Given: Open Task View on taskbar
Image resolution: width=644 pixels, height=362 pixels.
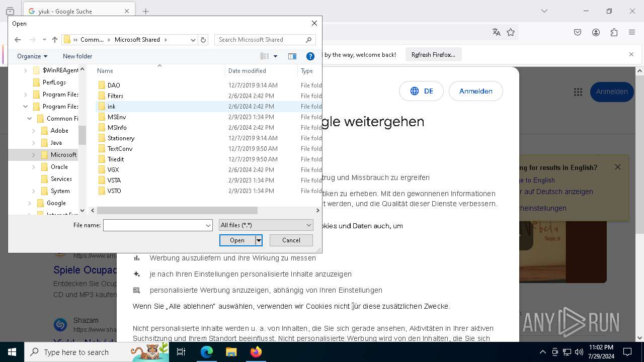Looking at the screenshot, I should click(x=181, y=352).
